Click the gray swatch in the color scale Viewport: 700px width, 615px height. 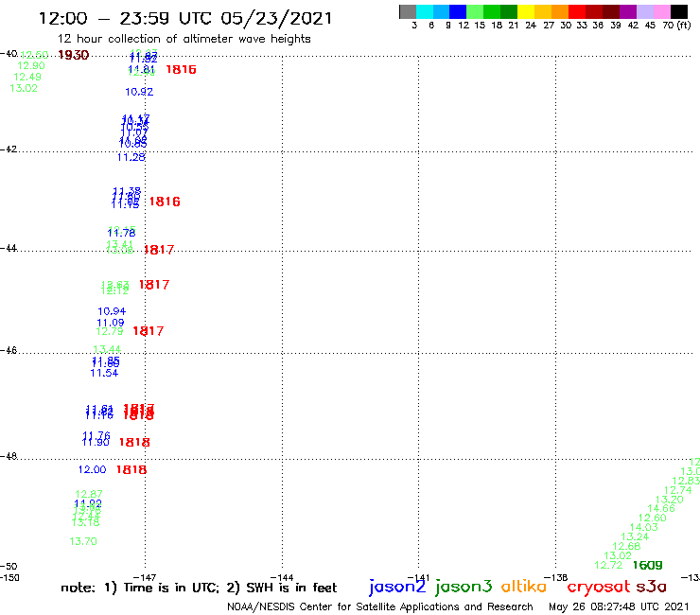click(x=408, y=11)
